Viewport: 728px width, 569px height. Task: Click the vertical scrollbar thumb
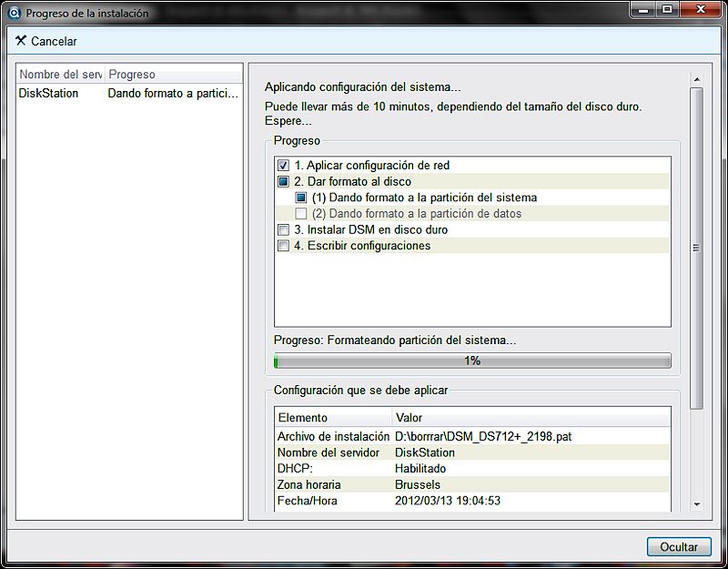click(696, 248)
